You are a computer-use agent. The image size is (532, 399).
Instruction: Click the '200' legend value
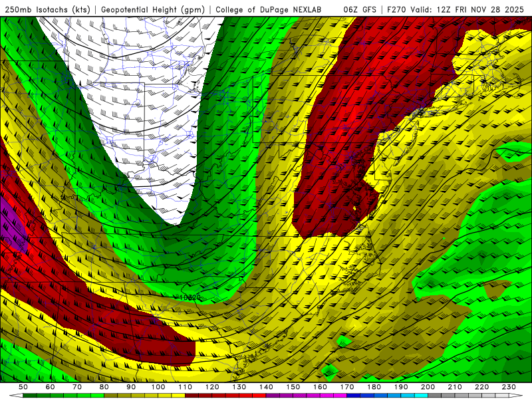(428, 387)
